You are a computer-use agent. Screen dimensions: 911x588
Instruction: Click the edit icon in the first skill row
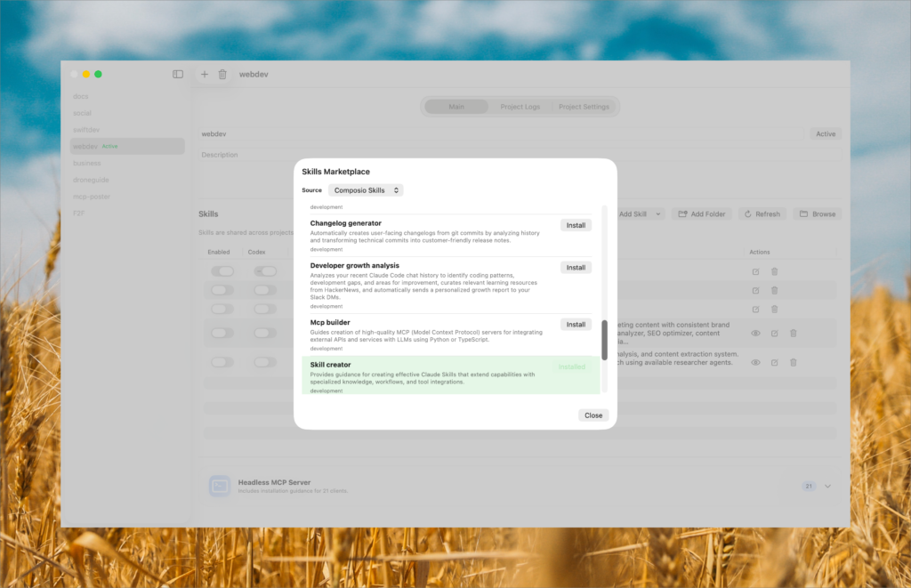(x=755, y=271)
